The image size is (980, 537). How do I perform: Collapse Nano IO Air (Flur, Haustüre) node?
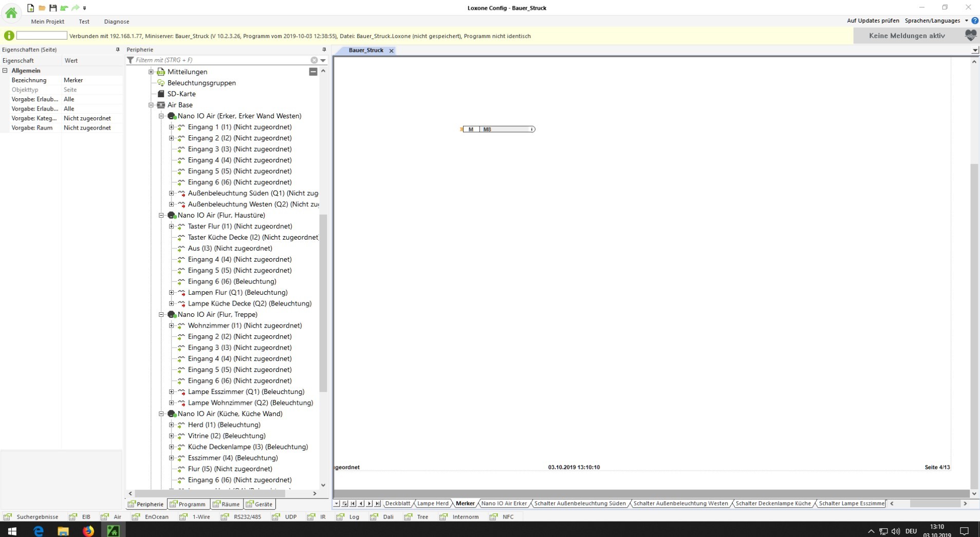(x=161, y=216)
